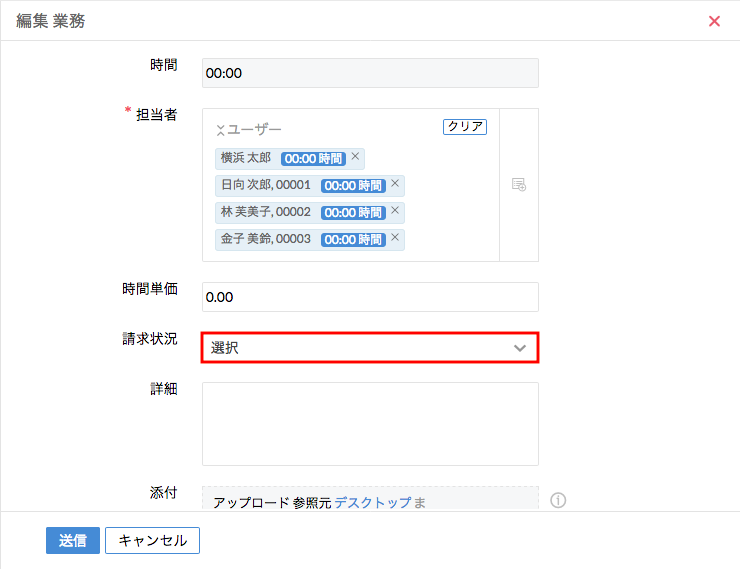Remove 日向 次郎 from assignees

tap(395, 184)
